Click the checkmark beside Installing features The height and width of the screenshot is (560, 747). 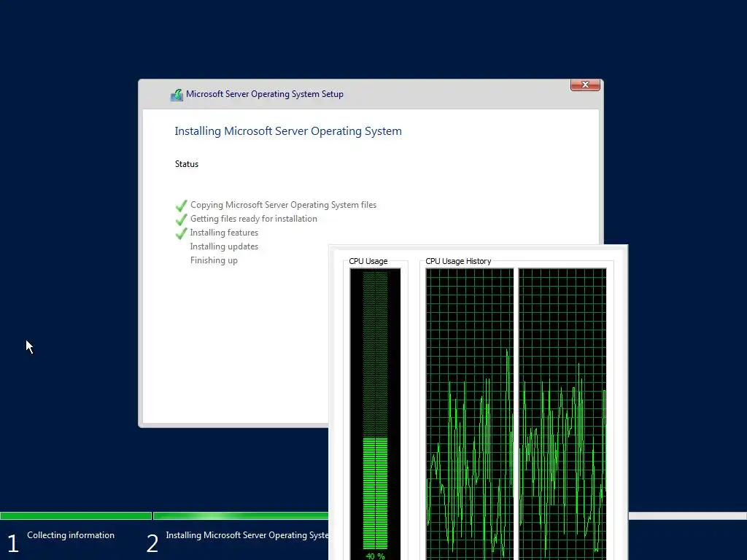(181, 233)
